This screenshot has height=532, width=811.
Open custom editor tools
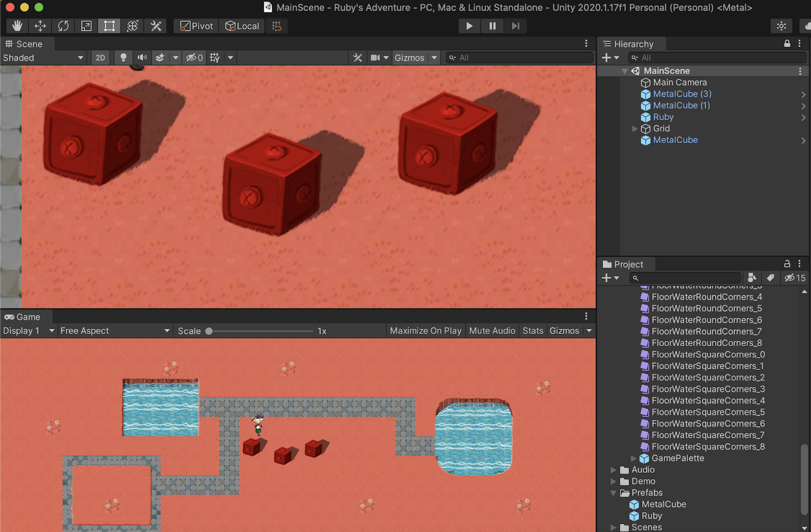click(156, 26)
